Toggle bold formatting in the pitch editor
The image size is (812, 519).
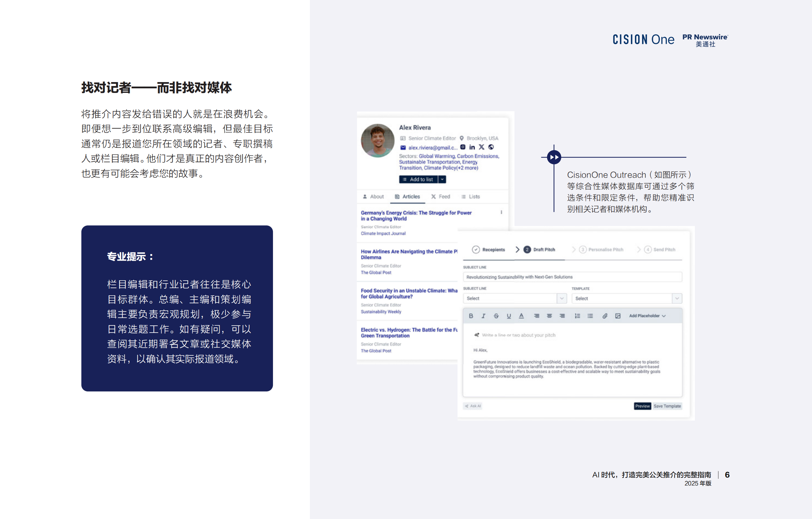pos(471,316)
